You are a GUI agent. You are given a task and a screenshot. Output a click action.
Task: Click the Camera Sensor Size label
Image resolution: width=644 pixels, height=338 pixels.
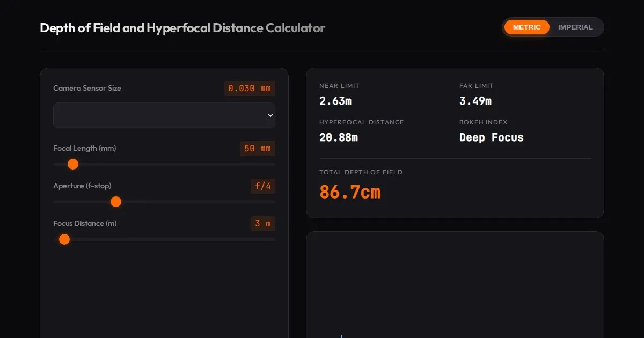click(87, 89)
